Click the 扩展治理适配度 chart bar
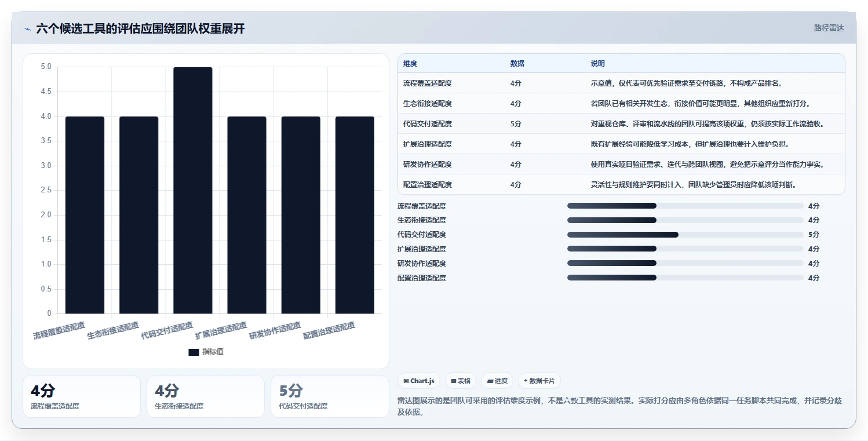The height and width of the screenshot is (441, 868). 247,215
